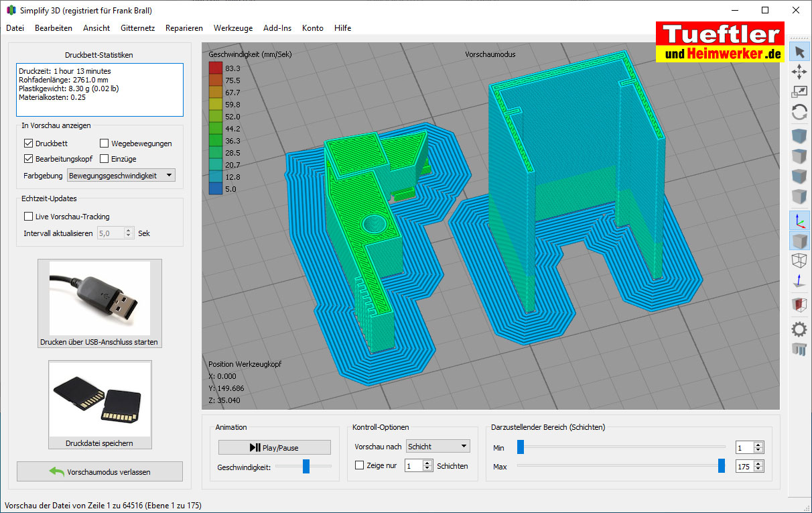Toggle the coordinate axes display
This screenshot has height=513, width=812.
pos(799,220)
